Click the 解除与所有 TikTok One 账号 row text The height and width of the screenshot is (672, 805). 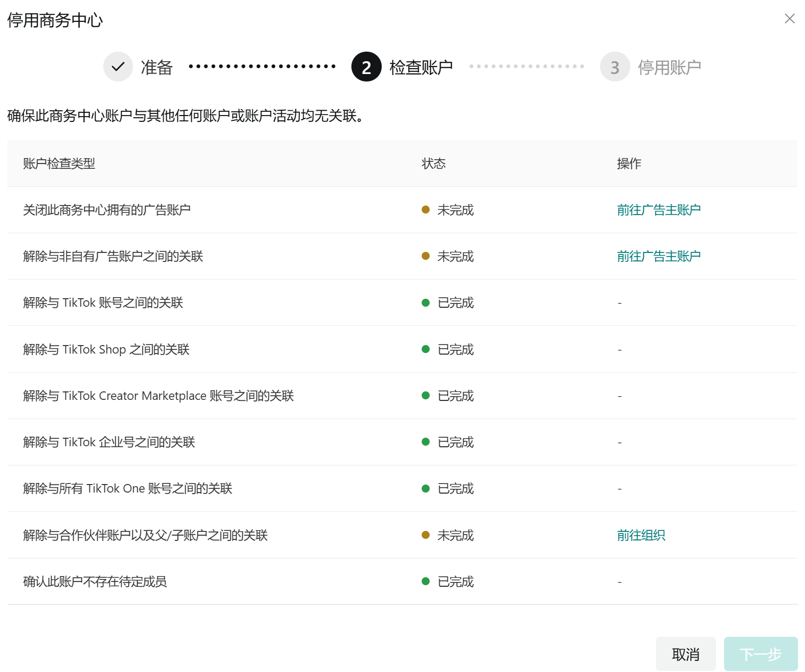coord(128,489)
